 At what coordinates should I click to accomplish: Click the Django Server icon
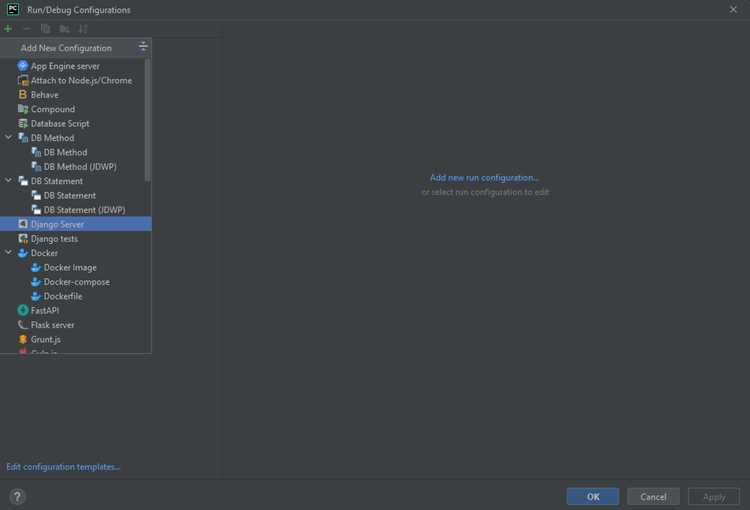[x=22, y=223]
